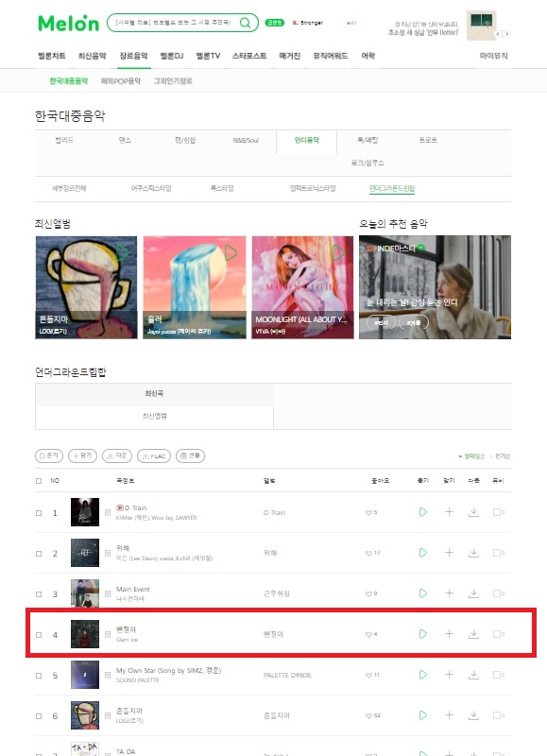
Task: Switch to the 최신앨범 tab
Action: coord(154,416)
